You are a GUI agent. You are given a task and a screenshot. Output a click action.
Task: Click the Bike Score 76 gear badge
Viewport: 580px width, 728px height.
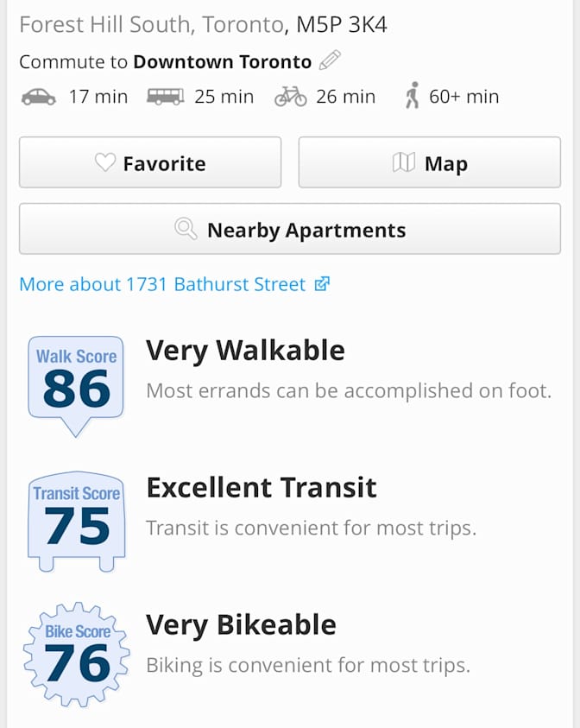77,655
